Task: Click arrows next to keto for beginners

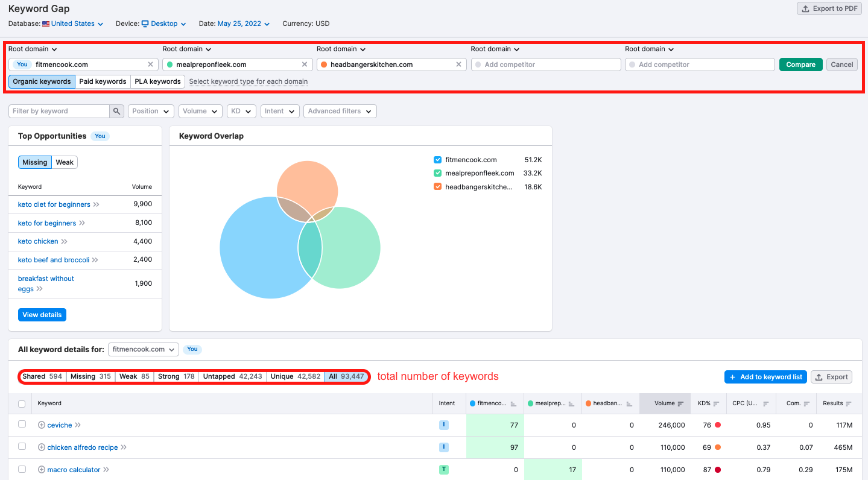Action: click(82, 223)
